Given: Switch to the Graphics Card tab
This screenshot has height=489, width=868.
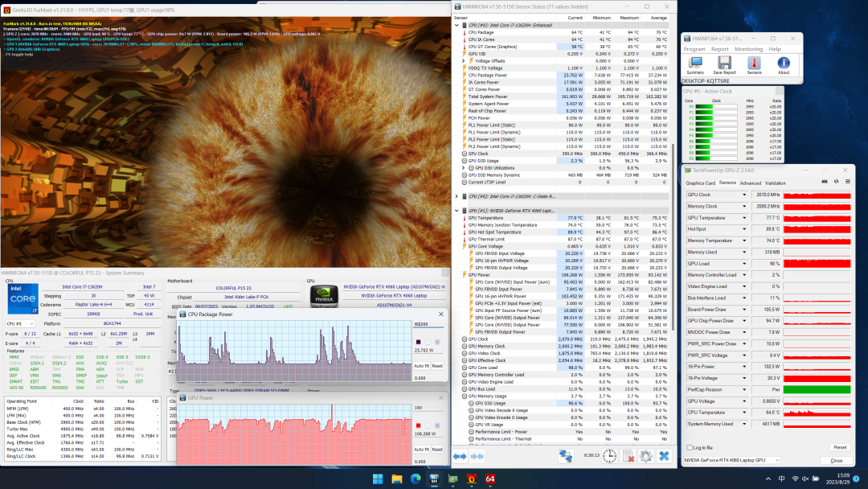Looking at the screenshot, I should tap(700, 183).
